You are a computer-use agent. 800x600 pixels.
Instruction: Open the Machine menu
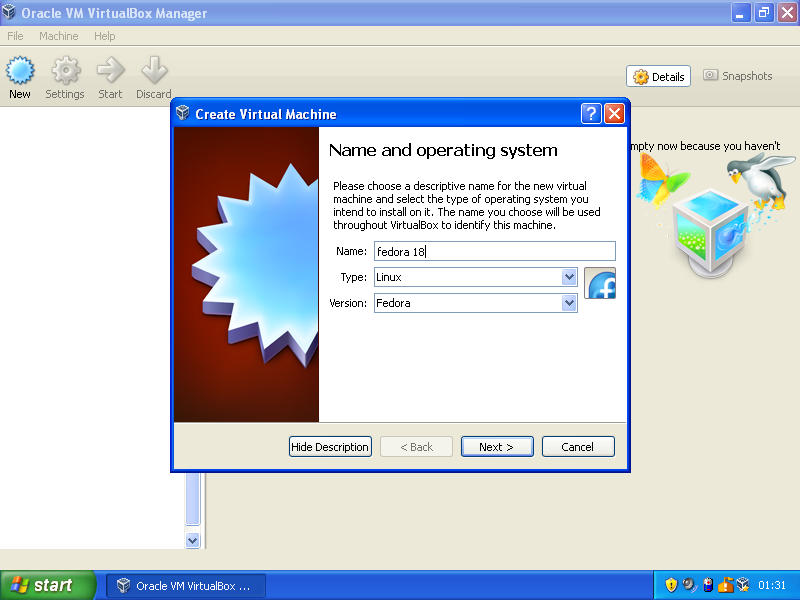tap(59, 36)
